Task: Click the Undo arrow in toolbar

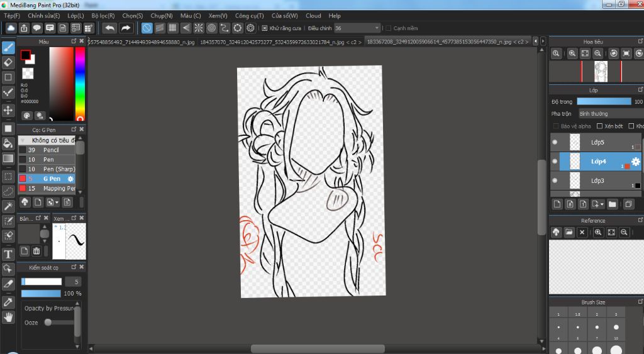Action: [109, 28]
